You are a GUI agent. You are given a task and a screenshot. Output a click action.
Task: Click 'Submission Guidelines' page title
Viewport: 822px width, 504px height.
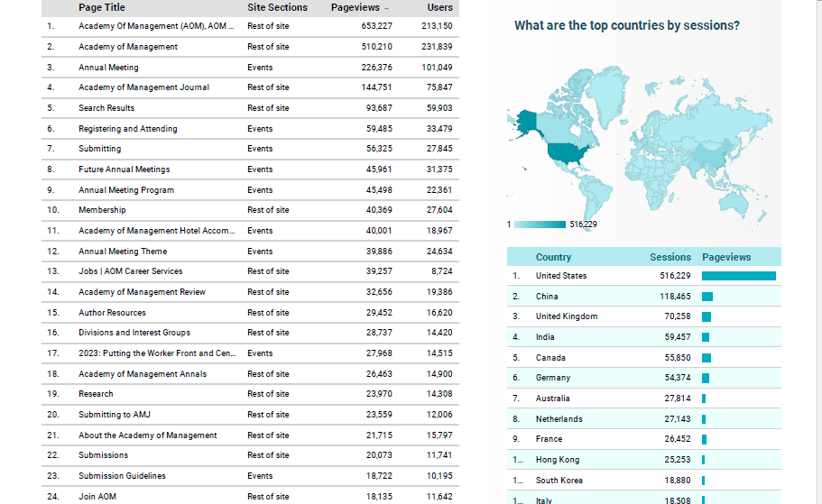click(x=122, y=476)
